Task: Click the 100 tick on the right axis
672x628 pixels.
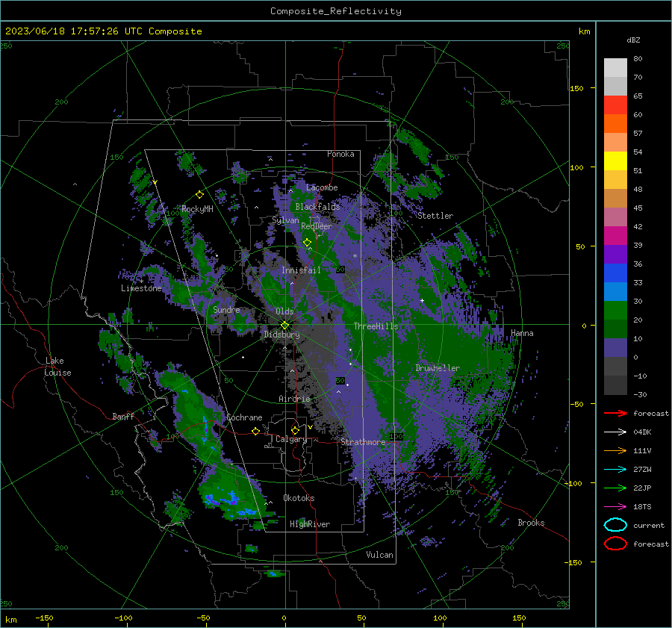Action: click(x=576, y=167)
